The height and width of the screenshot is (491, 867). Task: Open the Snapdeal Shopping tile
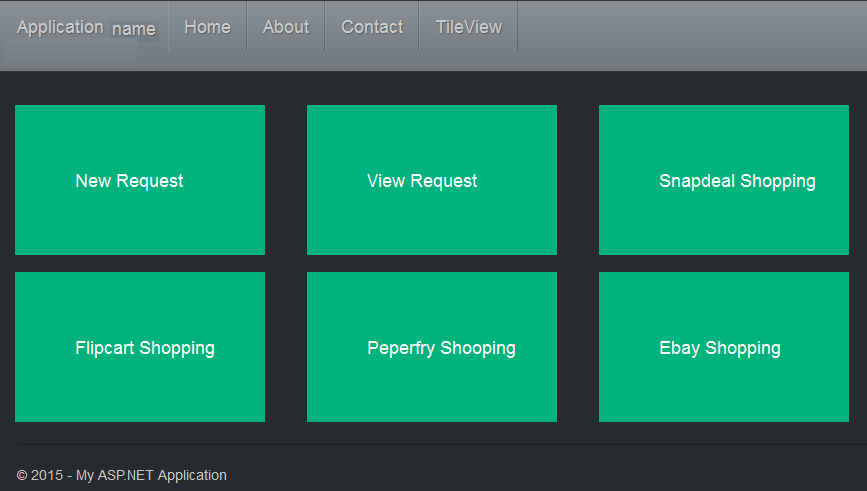pos(724,180)
